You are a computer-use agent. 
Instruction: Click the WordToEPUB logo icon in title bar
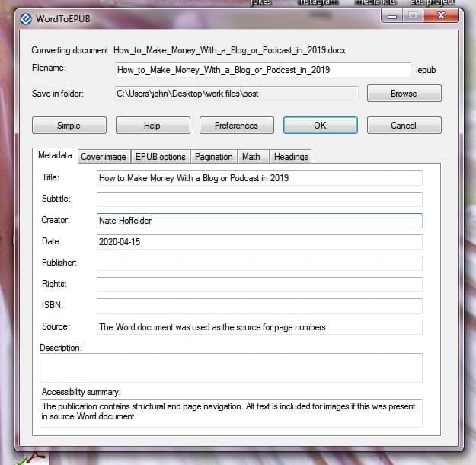(x=26, y=19)
